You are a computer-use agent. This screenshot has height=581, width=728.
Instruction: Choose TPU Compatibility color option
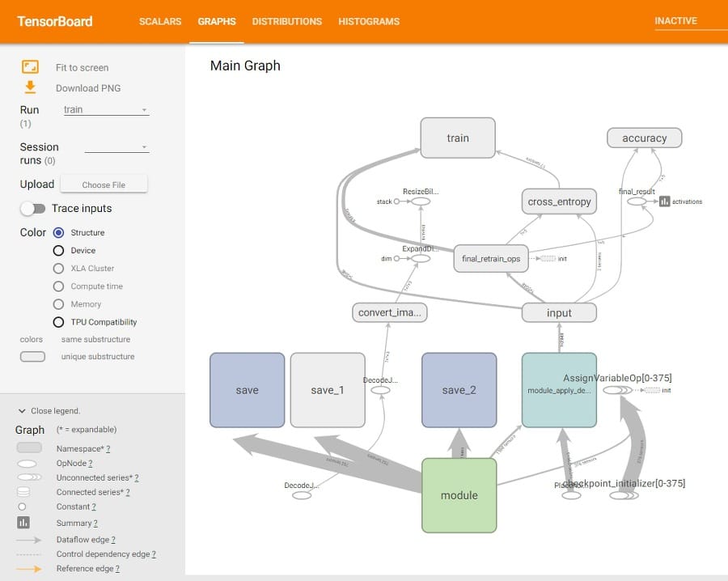click(x=58, y=322)
